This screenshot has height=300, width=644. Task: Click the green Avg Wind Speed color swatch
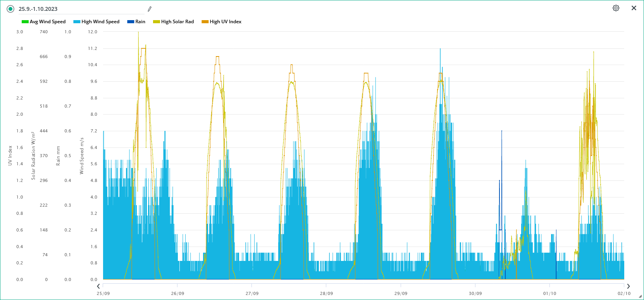click(x=25, y=22)
